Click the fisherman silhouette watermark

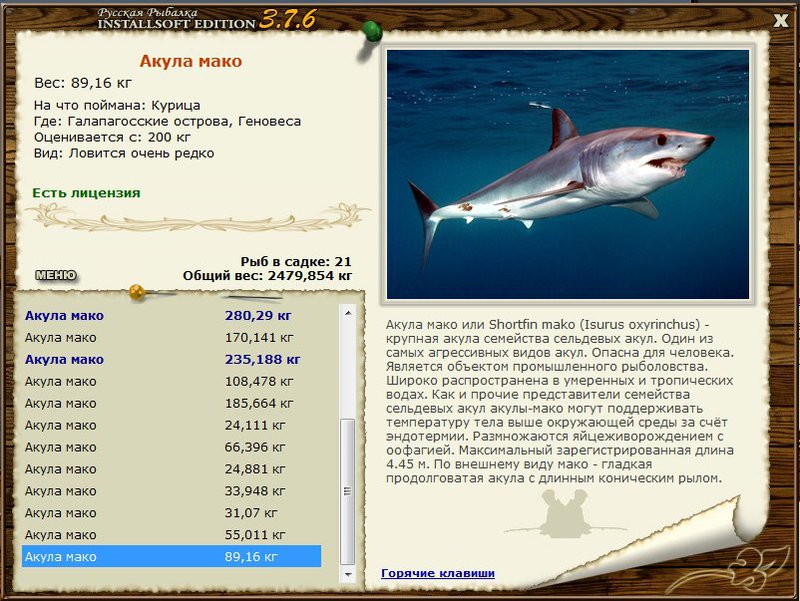pyautogui.click(x=565, y=514)
